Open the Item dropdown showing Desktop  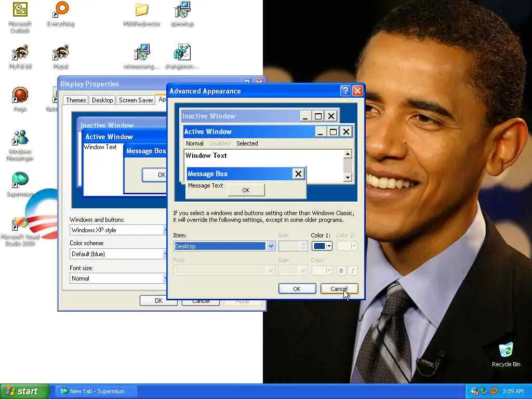click(x=224, y=246)
